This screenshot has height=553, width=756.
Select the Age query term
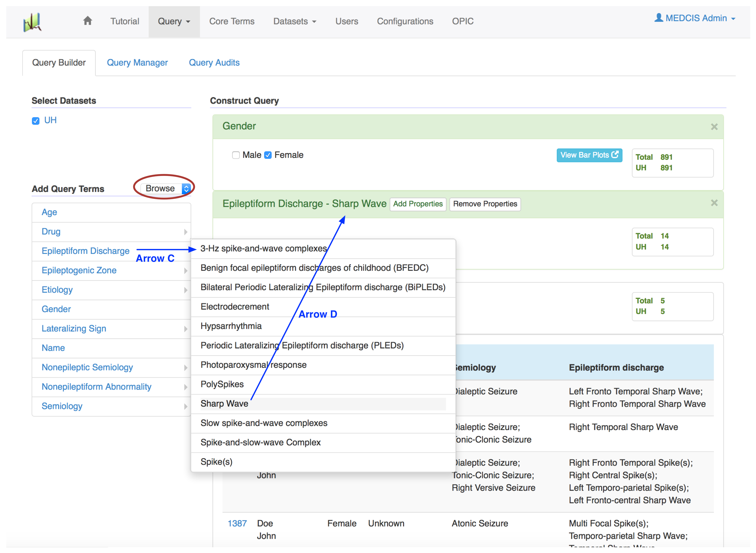[x=111, y=212]
